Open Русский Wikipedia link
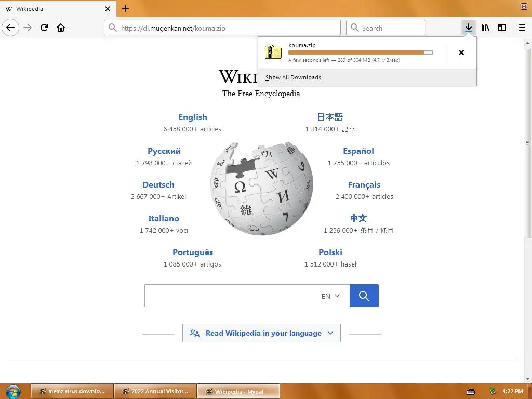The image size is (532, 399). pyautogui.click(x=164, y=151)
